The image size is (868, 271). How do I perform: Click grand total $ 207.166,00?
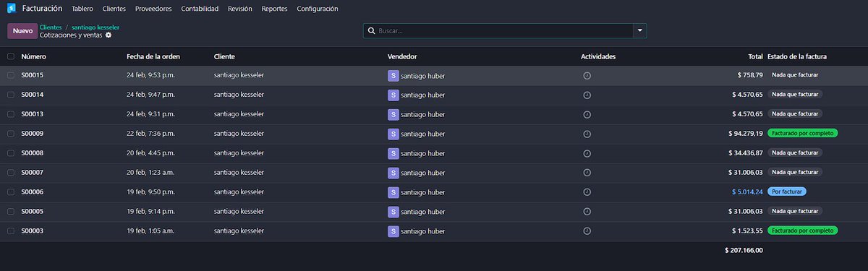[x=744, y=250]
